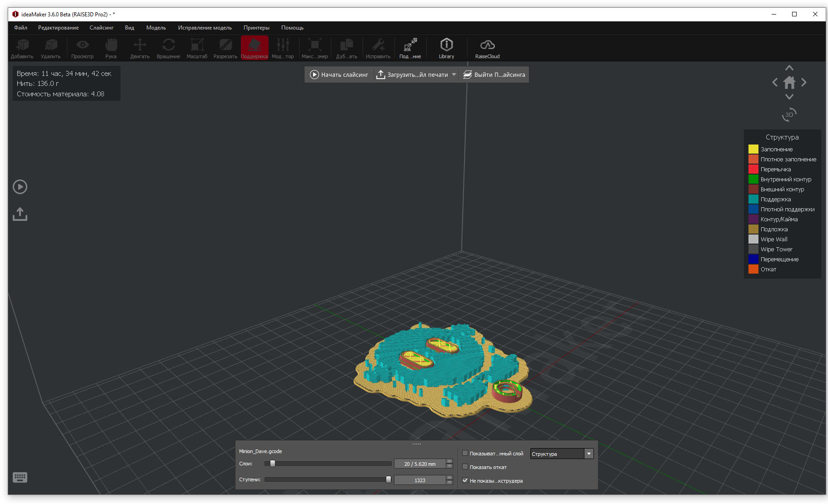The height and width of the screenshot is (504, 828).
Task: Expand the Загрузить...йл печати dropdown arrow
Action: click(x=454, y=75)
